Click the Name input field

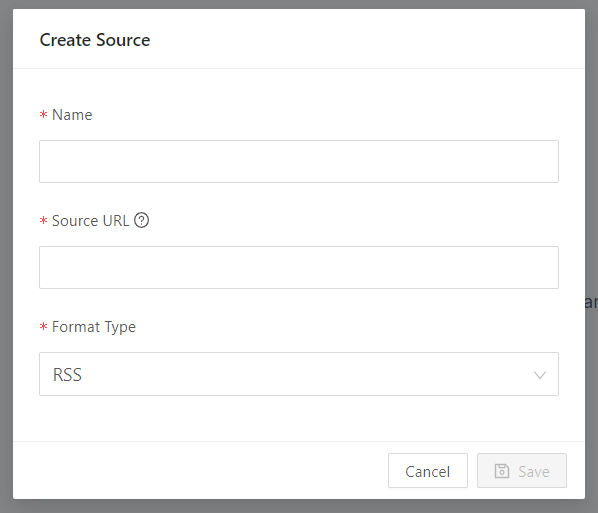coord(299,161)
